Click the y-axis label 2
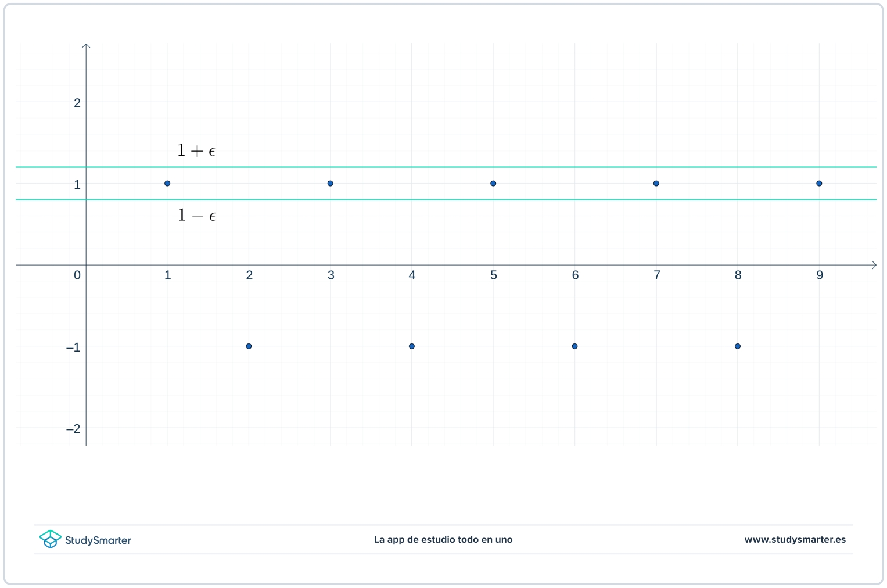The image size is (887, 588). tap(76, 102)
